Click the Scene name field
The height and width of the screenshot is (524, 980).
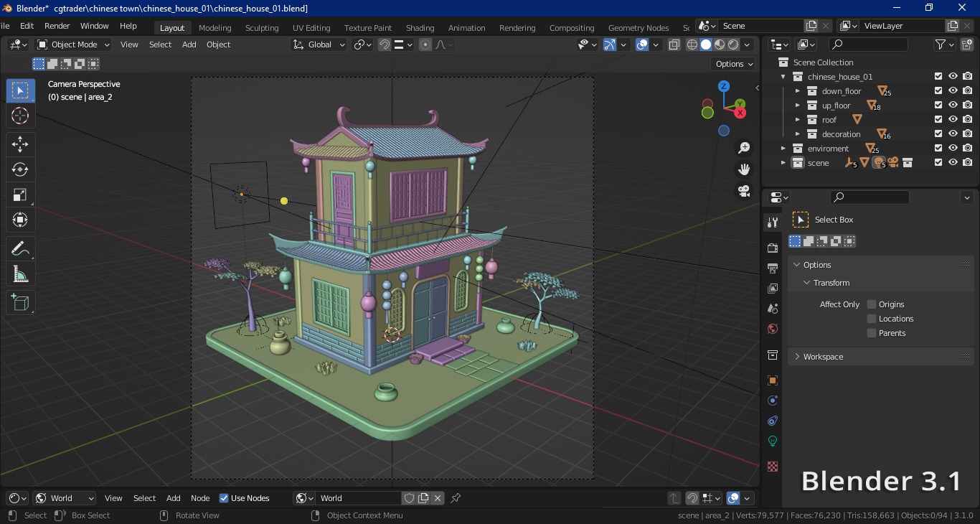[760, 26]
